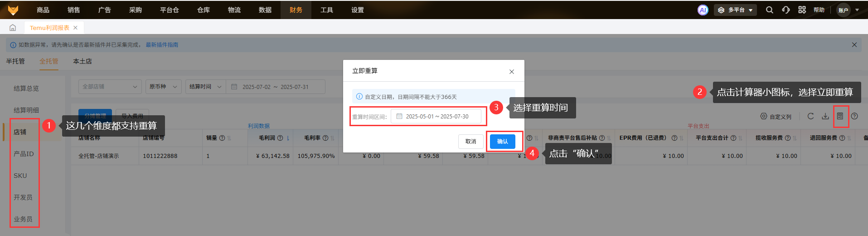Expand the 账户 account menu arrow
Image resolution: width=868 pixels, height=236 pixels.
(857, 10)
